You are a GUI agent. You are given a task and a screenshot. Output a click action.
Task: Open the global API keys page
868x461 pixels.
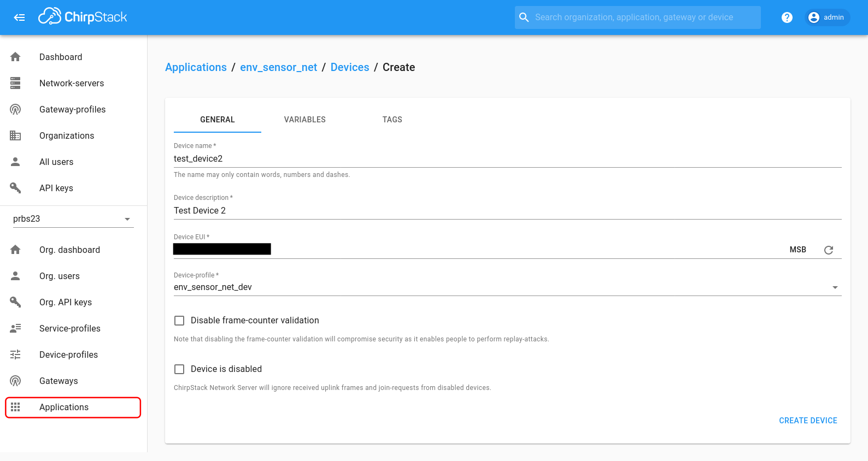point(73,188)
